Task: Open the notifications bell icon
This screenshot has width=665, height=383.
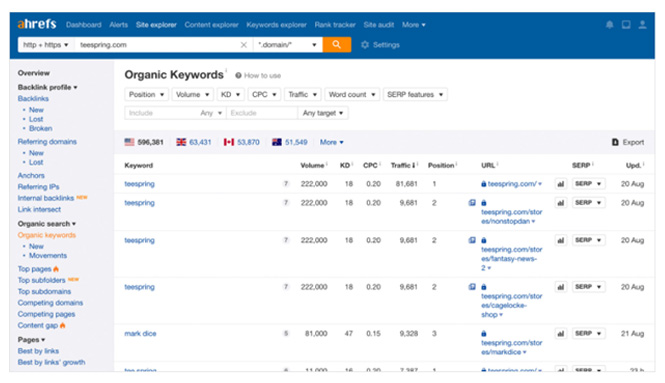Action: [609, 25]
